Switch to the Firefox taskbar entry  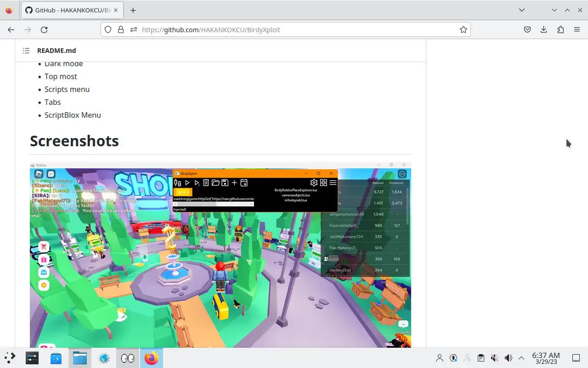coord(152,358)
